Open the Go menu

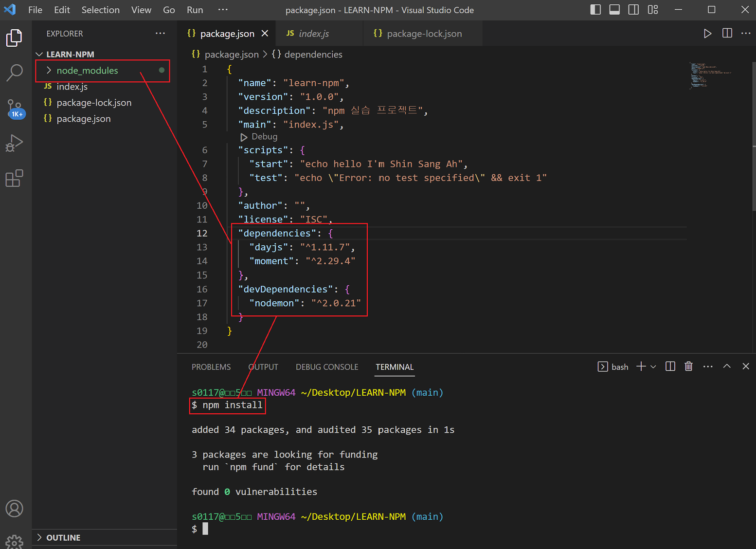(169, 10)
